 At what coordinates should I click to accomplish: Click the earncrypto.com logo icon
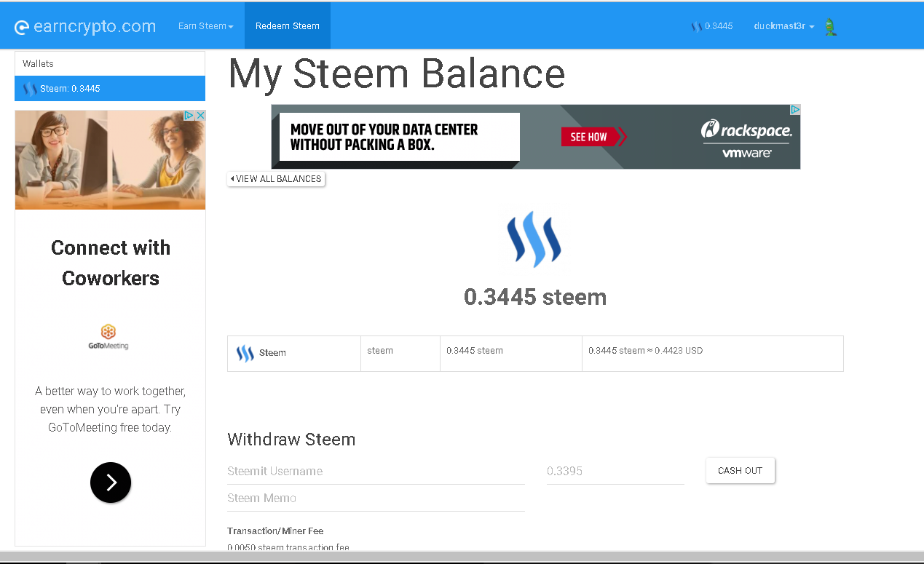(22, 28)
